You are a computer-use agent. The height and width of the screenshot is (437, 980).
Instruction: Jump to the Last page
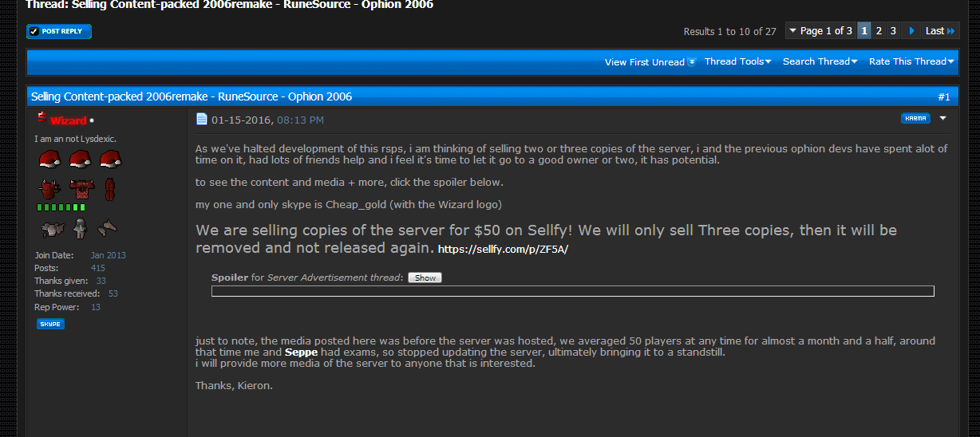940,31
